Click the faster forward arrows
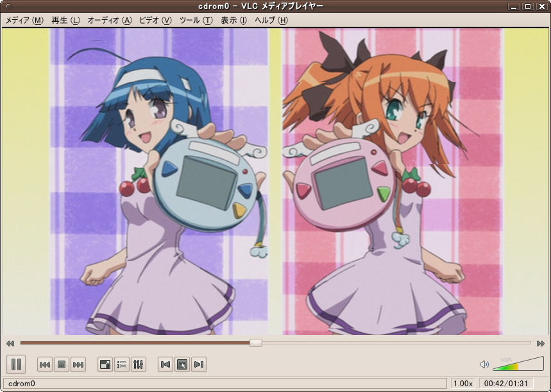The width and height of the screenshot is (551, 392). tap(541, 343)
